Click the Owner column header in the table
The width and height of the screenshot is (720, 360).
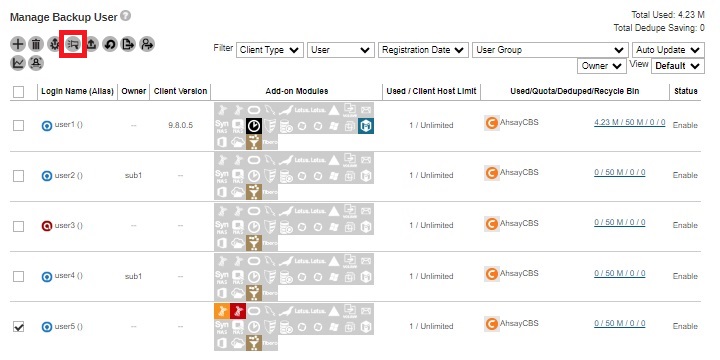click(x=134, y=91)
